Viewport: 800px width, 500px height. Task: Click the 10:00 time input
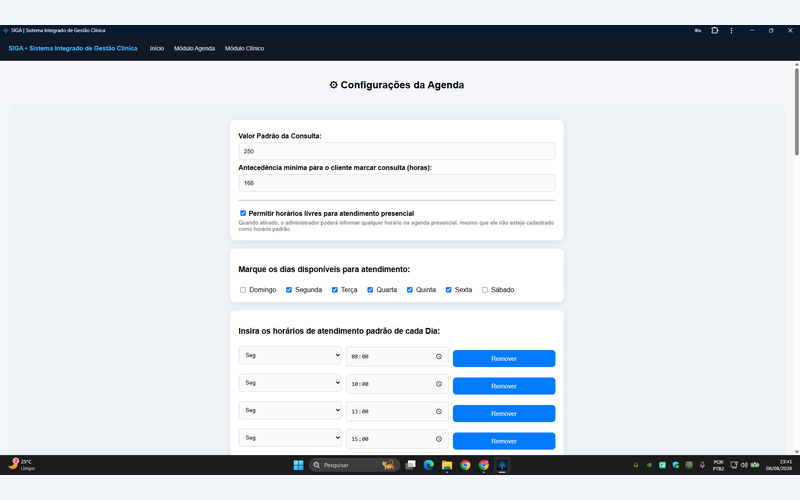[397, 384]
